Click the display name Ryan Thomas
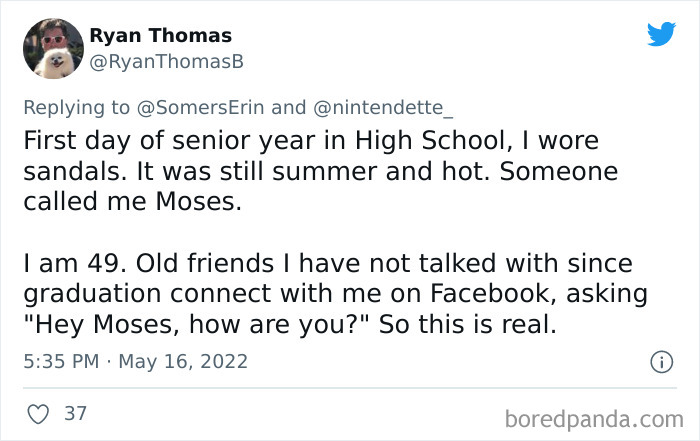The height and width of the screenshot is (441, 700). click(160, 36)
